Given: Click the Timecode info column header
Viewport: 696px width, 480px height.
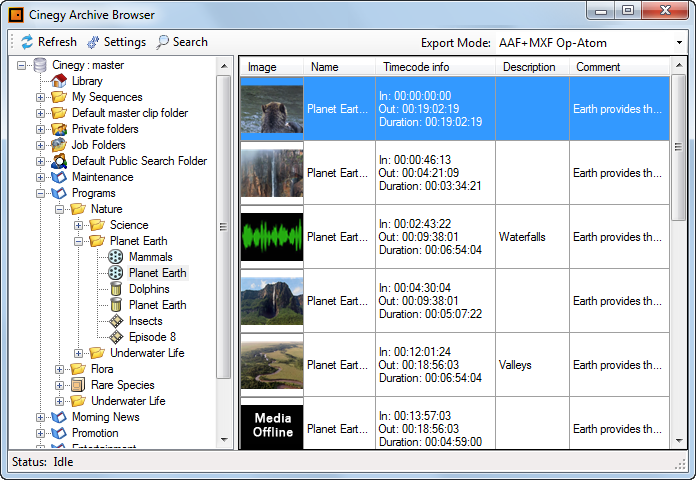Looking at the screenshot, I should (435, 67).
